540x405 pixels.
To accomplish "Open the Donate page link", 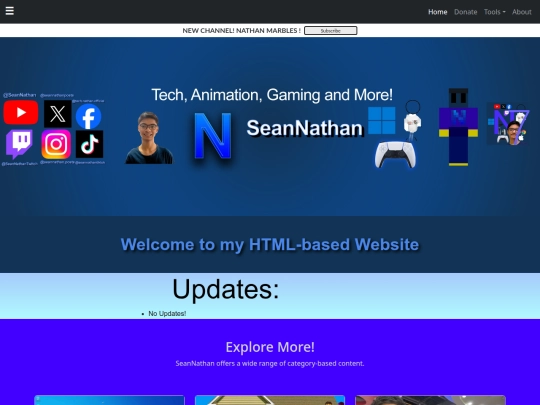I will tap(465, 12).
